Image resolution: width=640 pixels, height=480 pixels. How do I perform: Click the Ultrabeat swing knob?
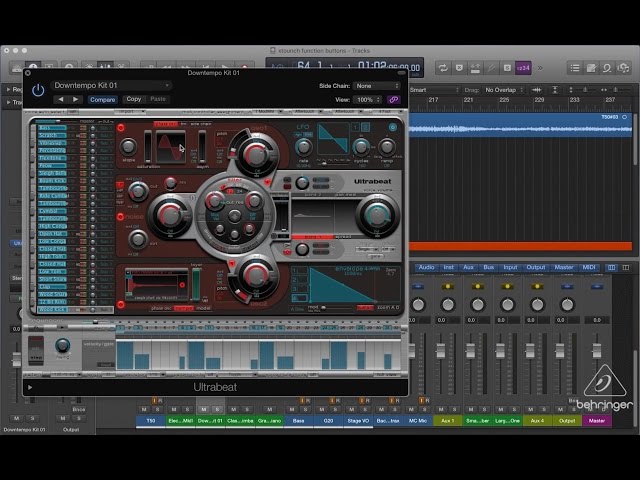click(x=62, y=346)
